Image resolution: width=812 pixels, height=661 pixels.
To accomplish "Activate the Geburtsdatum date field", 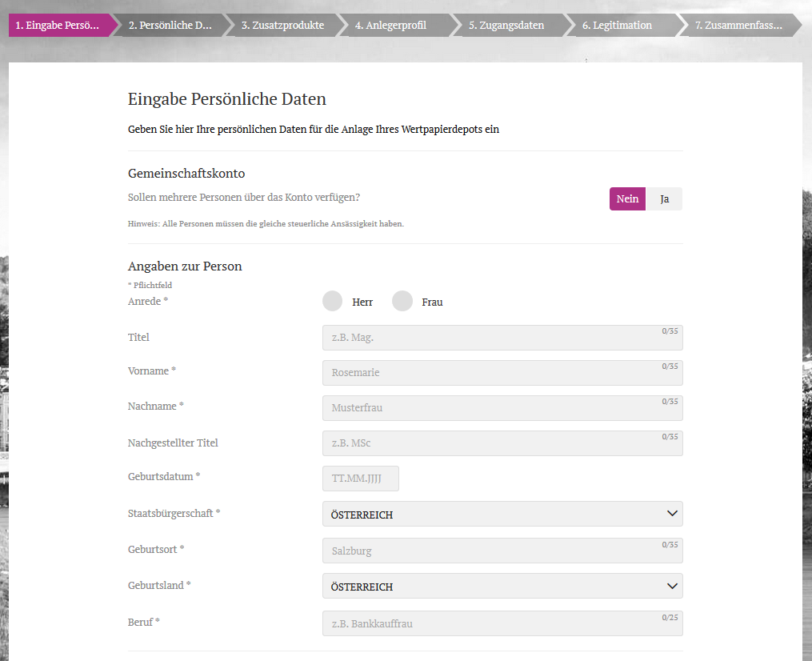I will 360,478.
